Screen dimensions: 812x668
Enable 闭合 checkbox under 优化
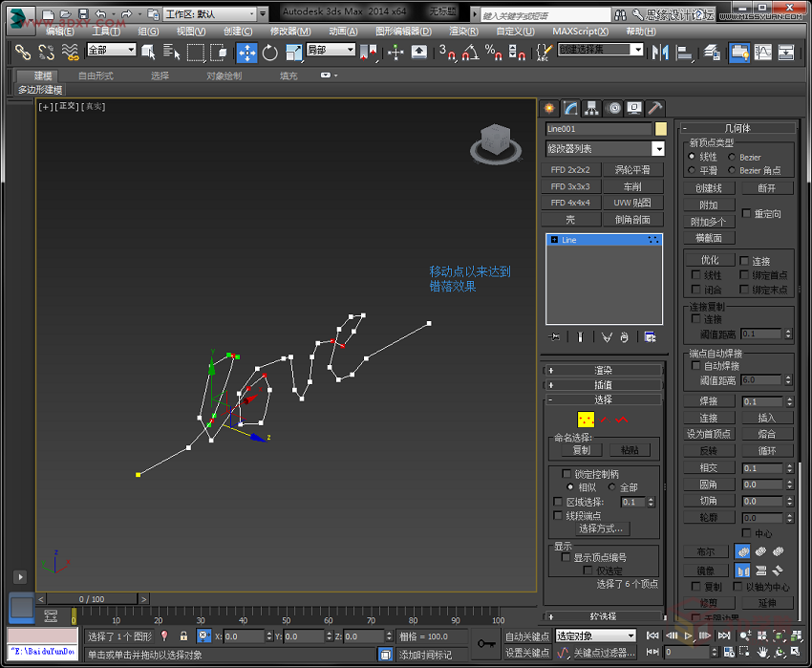(x=696, y=290)
